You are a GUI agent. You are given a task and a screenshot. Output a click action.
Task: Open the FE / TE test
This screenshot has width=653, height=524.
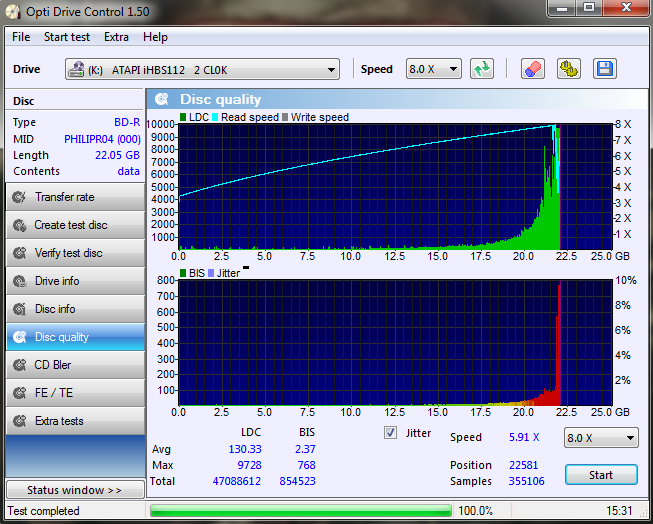[x=75, y=393]
